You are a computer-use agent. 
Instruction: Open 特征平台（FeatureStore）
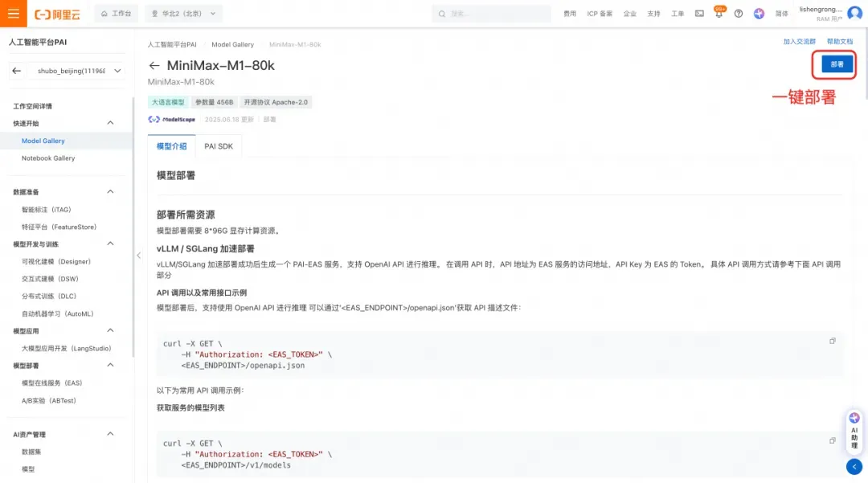tap(59, 227)
